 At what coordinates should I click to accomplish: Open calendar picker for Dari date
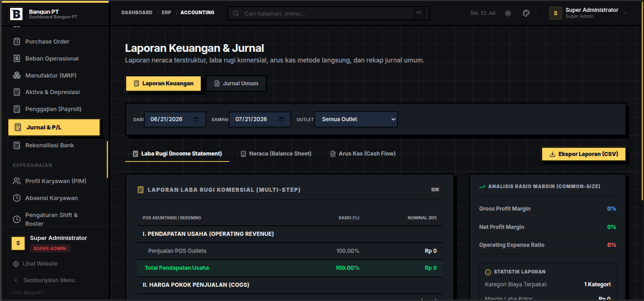(x=196, y=119)
